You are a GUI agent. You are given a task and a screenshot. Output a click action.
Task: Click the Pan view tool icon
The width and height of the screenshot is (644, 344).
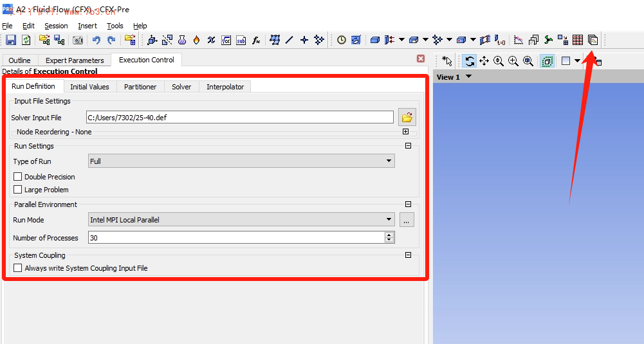(x=484, y=61)
